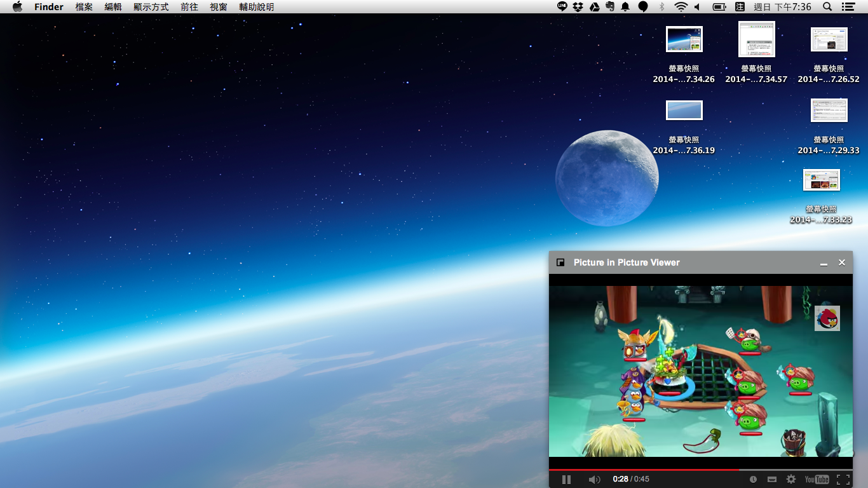The height and width of the screenshot is (488, 868).
Task: Click the Dropbox menu bar icon
Action: pyautogui.click(x=578, y=6)
